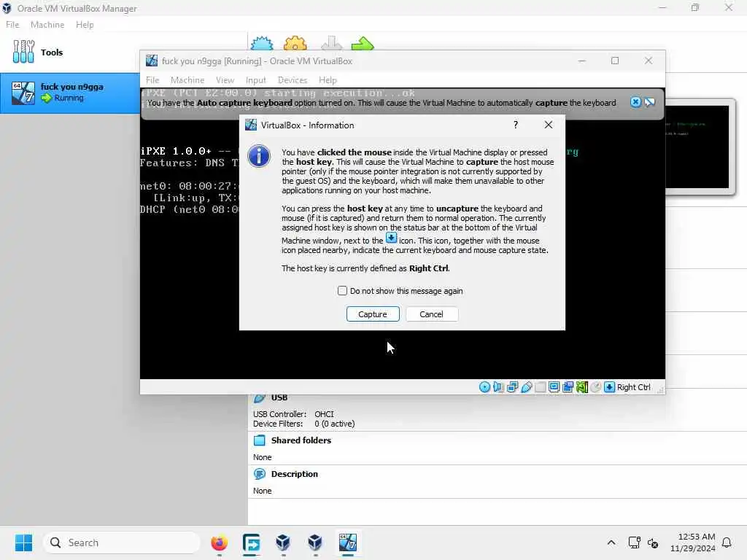Image resolution: width=747 pixels, height=560 pixels.
Task: Select the running VM entry in Manager list
Action: pyautogui.click(x=69, y=93)
